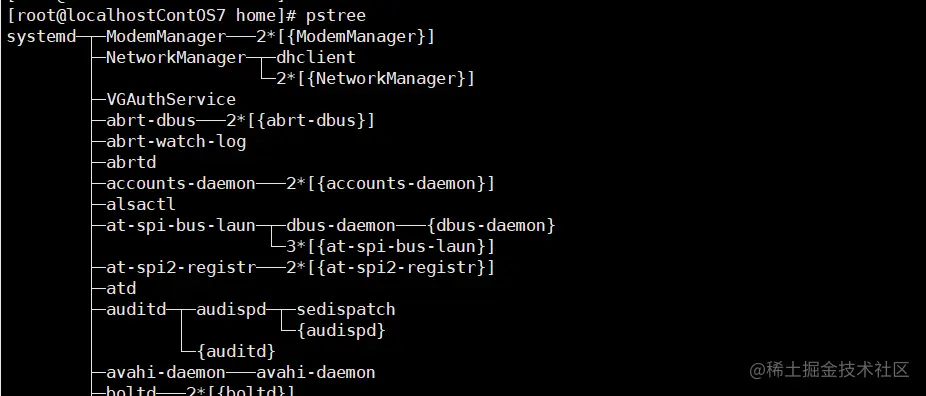Click the dbus-daemon child process
The image size is (926, 396).
coord(341,225)
